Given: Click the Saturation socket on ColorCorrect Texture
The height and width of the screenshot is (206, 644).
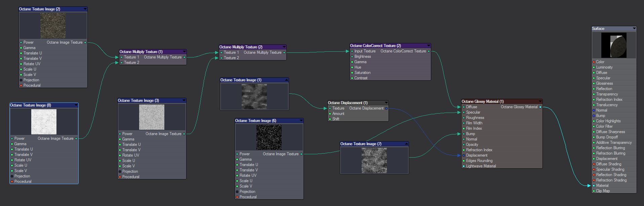Looking at the screenshot, I should [352, 73].
